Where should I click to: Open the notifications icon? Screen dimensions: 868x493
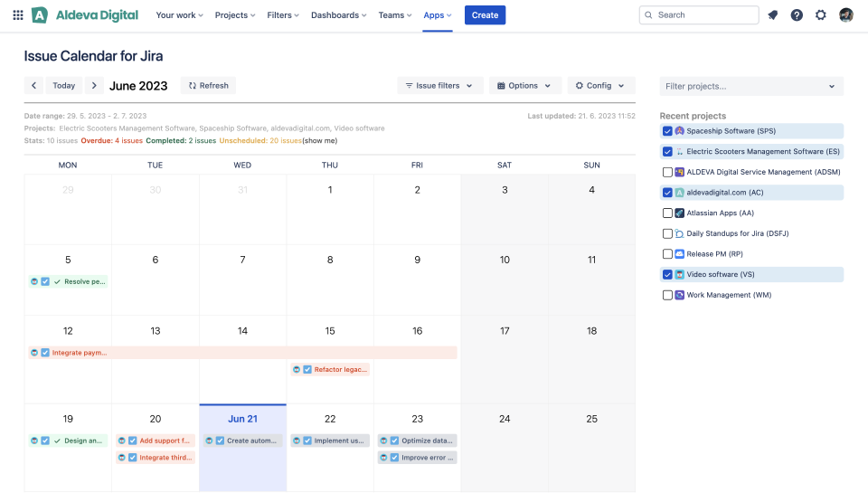pyautogui.click(x=773, y=15)
